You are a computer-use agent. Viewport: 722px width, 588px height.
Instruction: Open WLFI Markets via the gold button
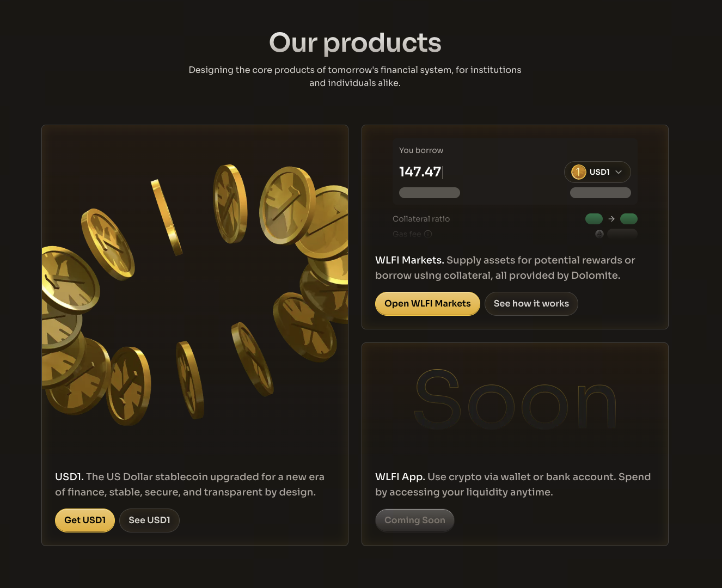(427, 304)
